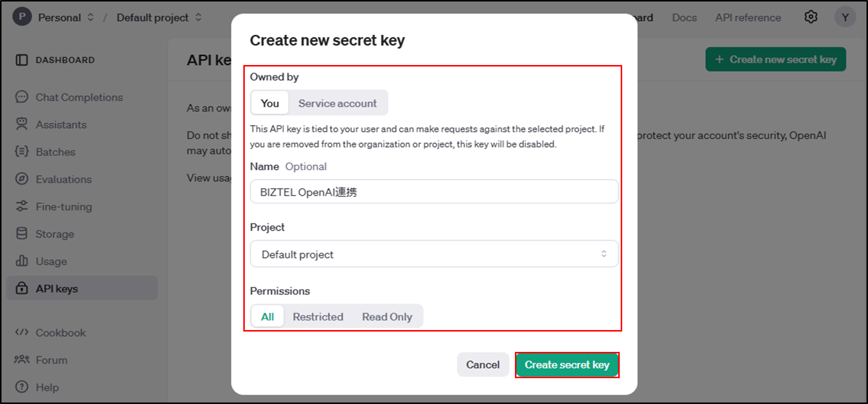Click the Usage bar chart icon
This screenshot has width=868, height=404.
21,261
